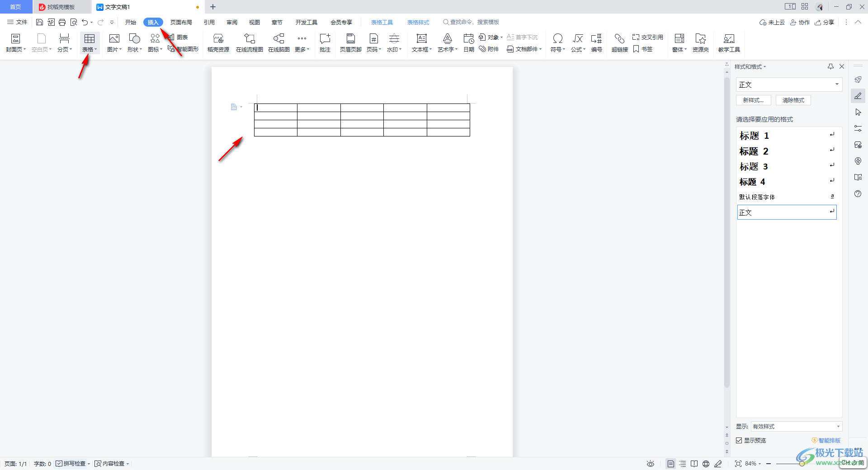Screen dimensions: 868x470
Task: Insert WordArt (艺术字)
Action: [x=448, y=43]
